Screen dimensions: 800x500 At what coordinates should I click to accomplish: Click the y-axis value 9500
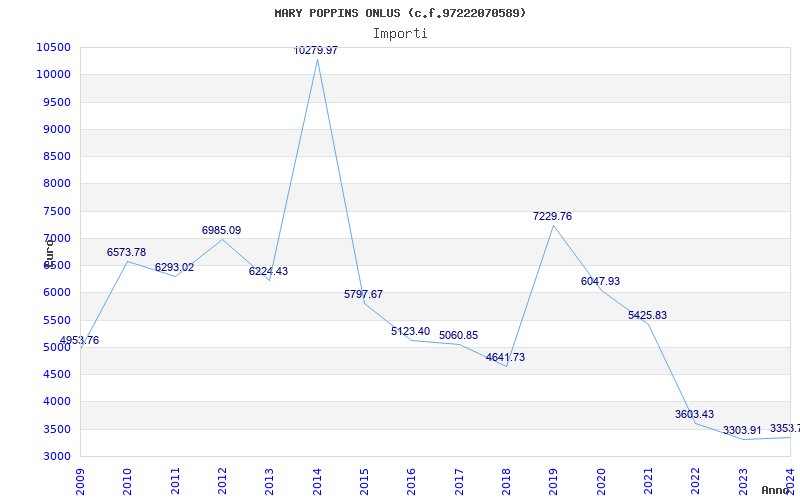click(56, 102)
